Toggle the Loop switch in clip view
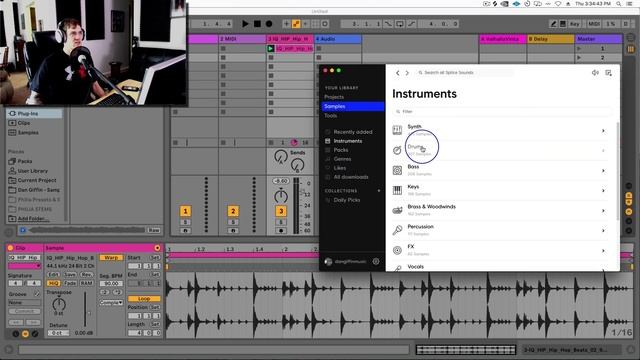Screen dimensions: 640x360 click(144, 299)
